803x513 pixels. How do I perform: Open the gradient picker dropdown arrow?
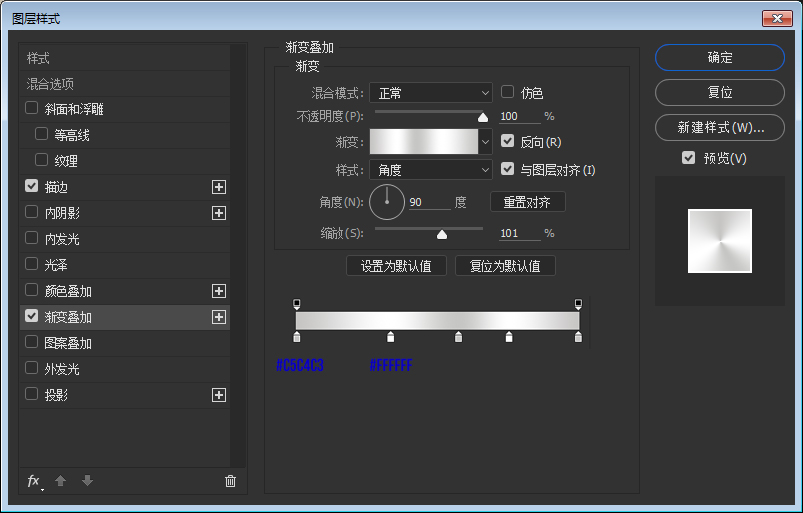(485, 142)
